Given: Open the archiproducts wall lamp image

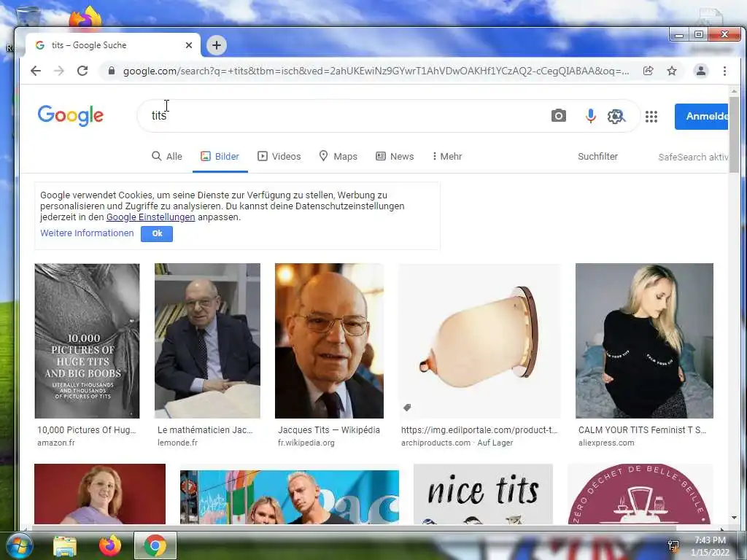Looking at the screenshot, I should point(480,341).
